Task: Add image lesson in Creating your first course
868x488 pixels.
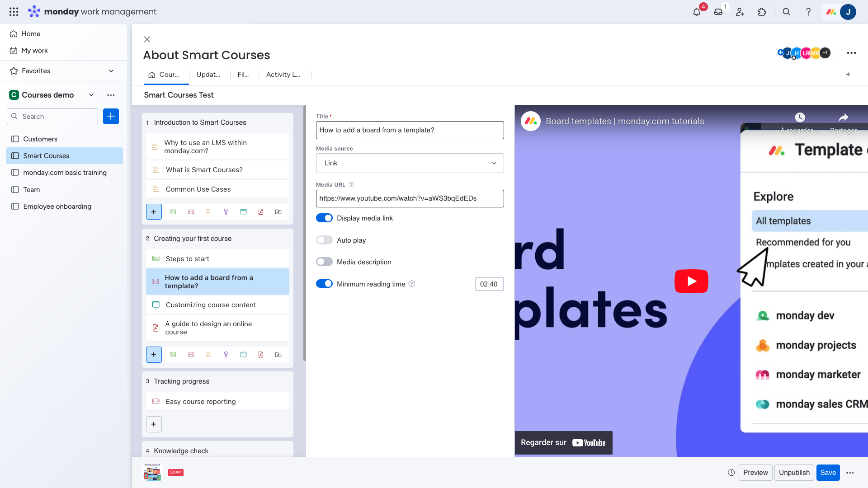Action: 173,355
